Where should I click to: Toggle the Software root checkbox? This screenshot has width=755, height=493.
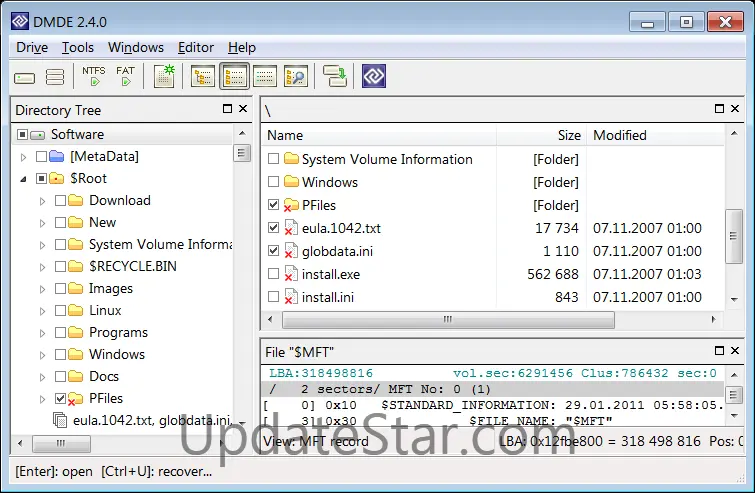pos(22,134)
